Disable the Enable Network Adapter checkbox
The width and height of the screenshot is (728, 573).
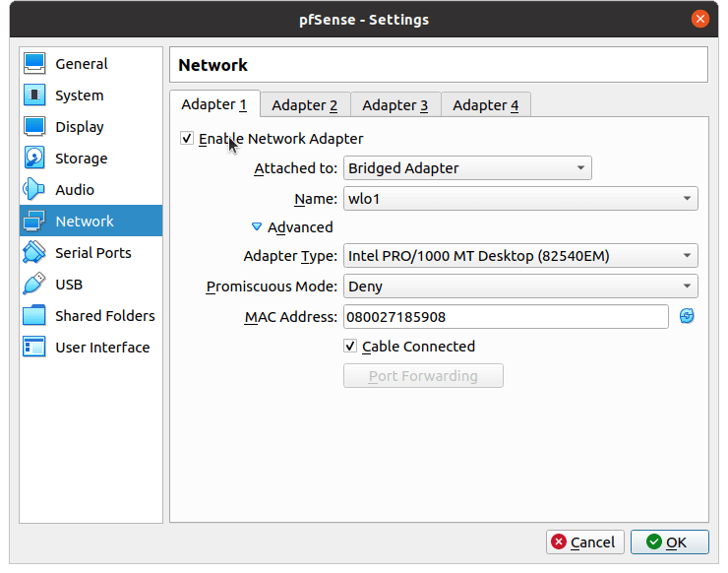coord(187,139)
